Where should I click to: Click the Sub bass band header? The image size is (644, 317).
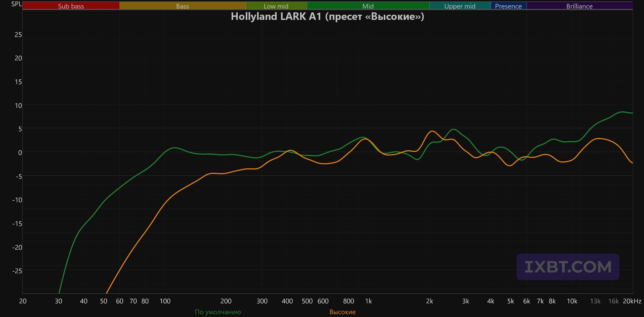coord(71,6)
